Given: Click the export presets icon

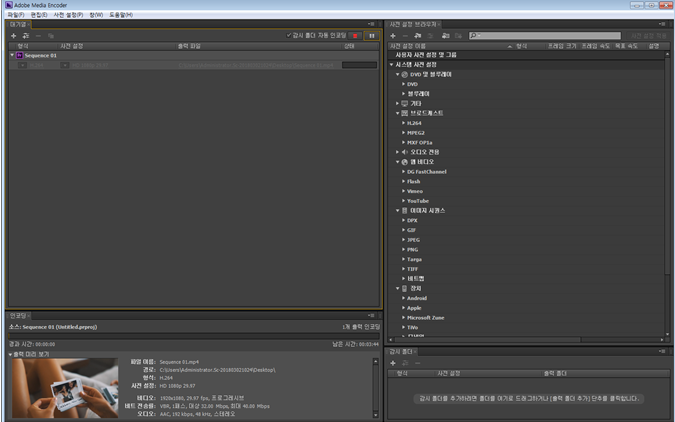Looking at the screenshot, I should 458,36.
